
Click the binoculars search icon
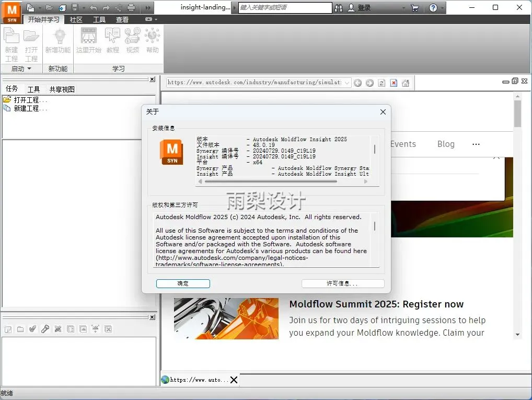tap(339, 8)
